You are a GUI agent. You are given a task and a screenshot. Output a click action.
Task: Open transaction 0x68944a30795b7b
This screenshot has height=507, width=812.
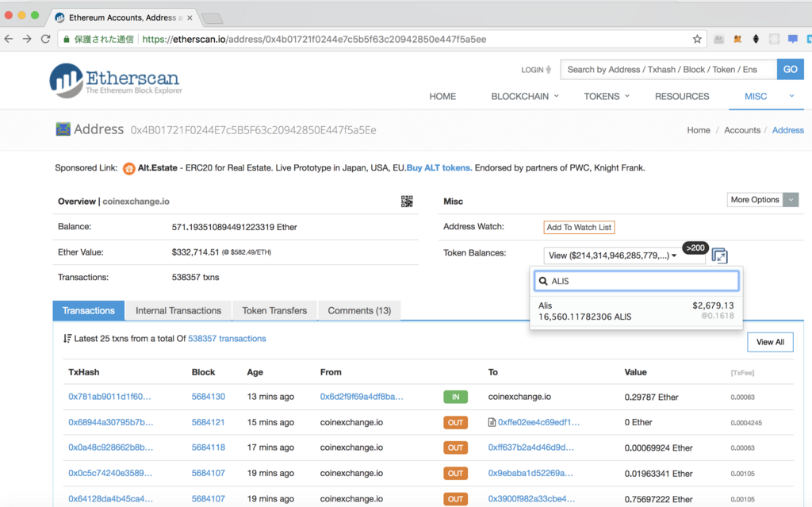click(111, 422)
